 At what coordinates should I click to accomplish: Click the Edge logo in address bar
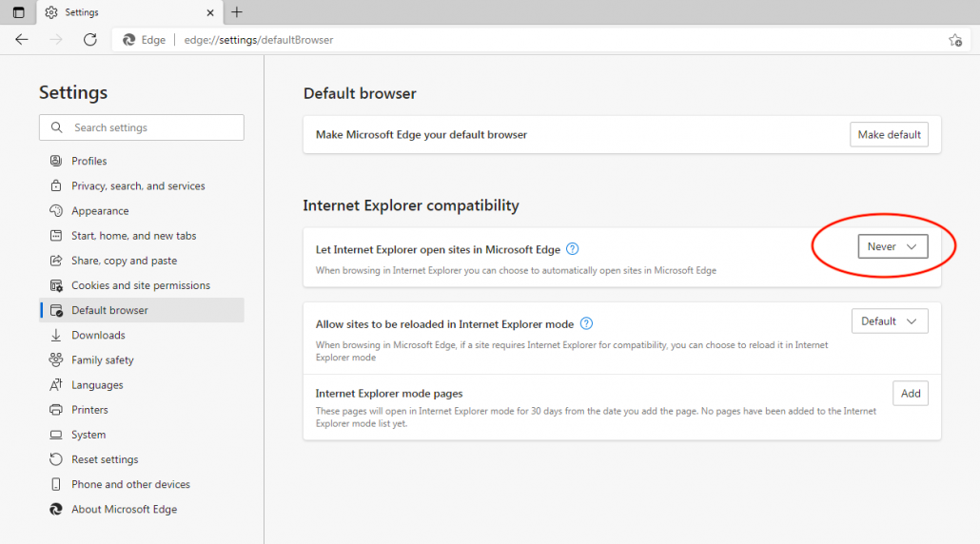click(x=128, y=40)
